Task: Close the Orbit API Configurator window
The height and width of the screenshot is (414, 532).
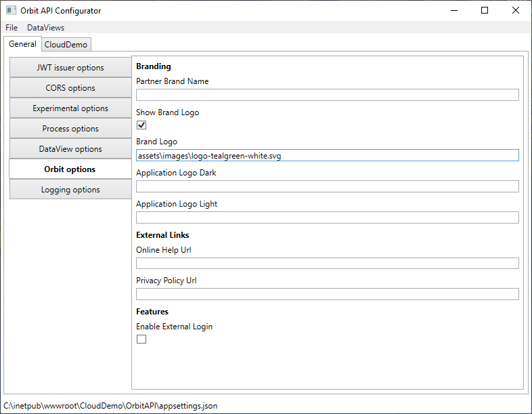Action: 516,11
